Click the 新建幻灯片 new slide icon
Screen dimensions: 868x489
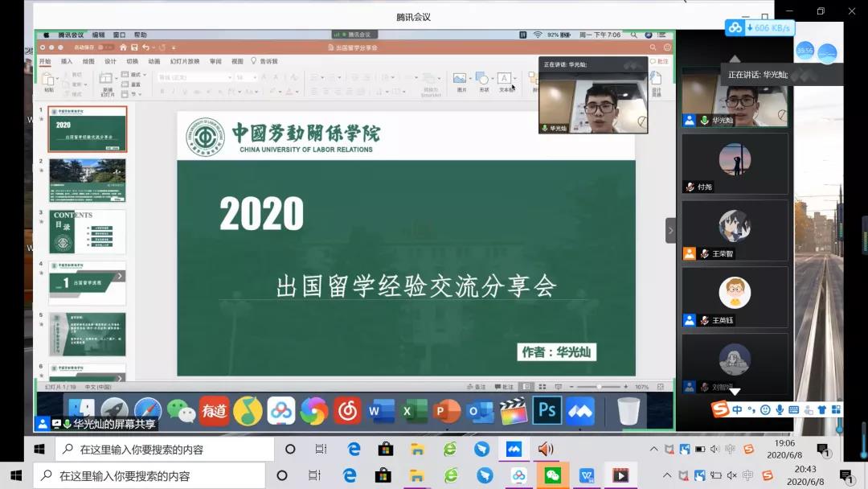106,79
